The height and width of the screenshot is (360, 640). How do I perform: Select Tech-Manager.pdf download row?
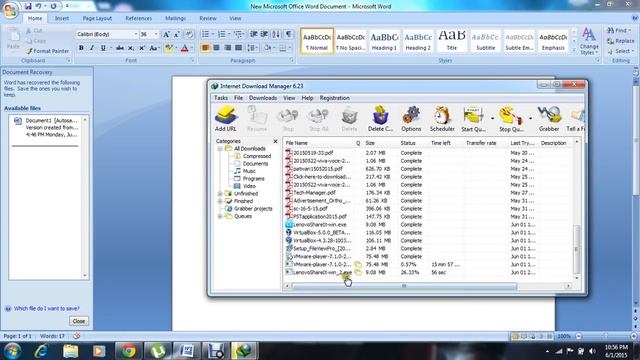pyautogui.click(x=429, y=193)
